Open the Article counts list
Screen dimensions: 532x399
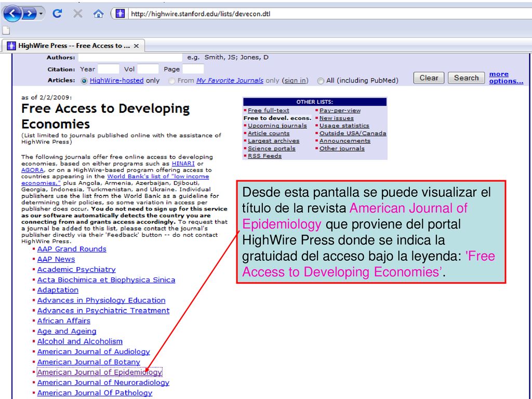click(269, 134)
